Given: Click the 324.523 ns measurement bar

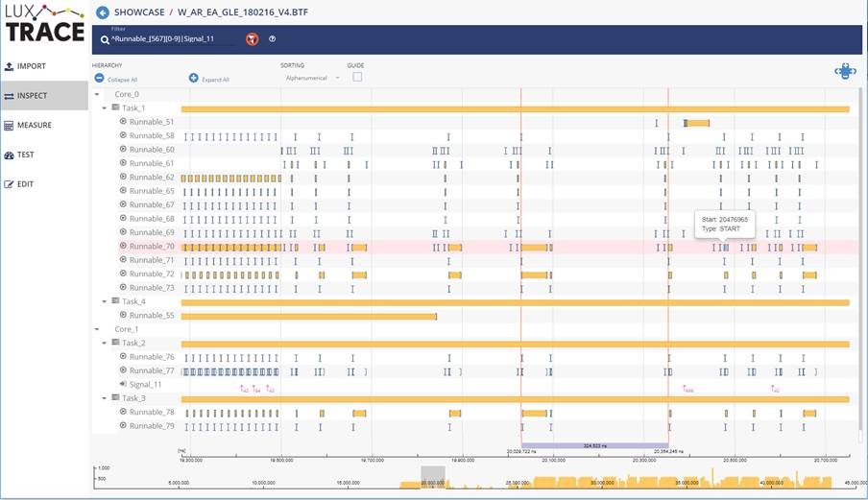Looking at the screenshot, I should (x=593, y=445).
